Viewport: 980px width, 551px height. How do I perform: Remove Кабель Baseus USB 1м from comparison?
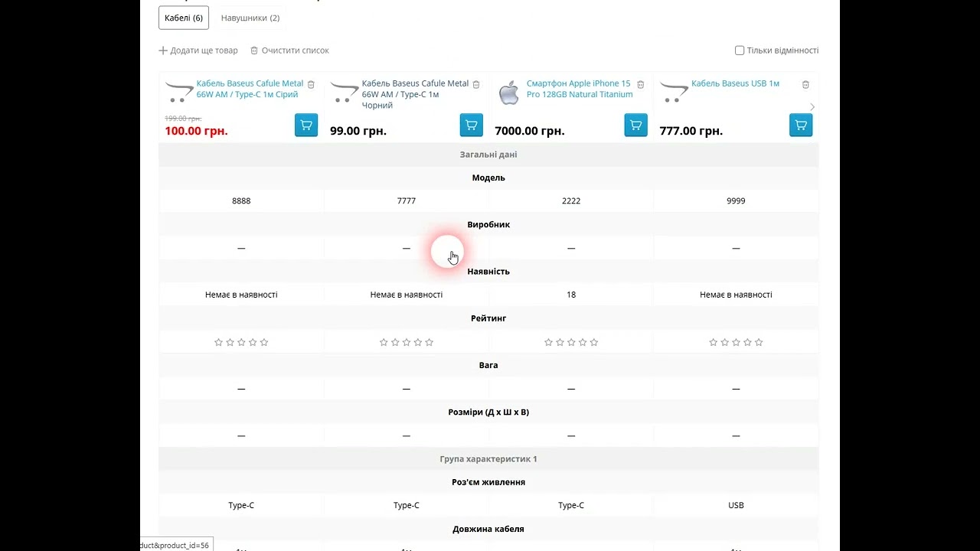805,84
